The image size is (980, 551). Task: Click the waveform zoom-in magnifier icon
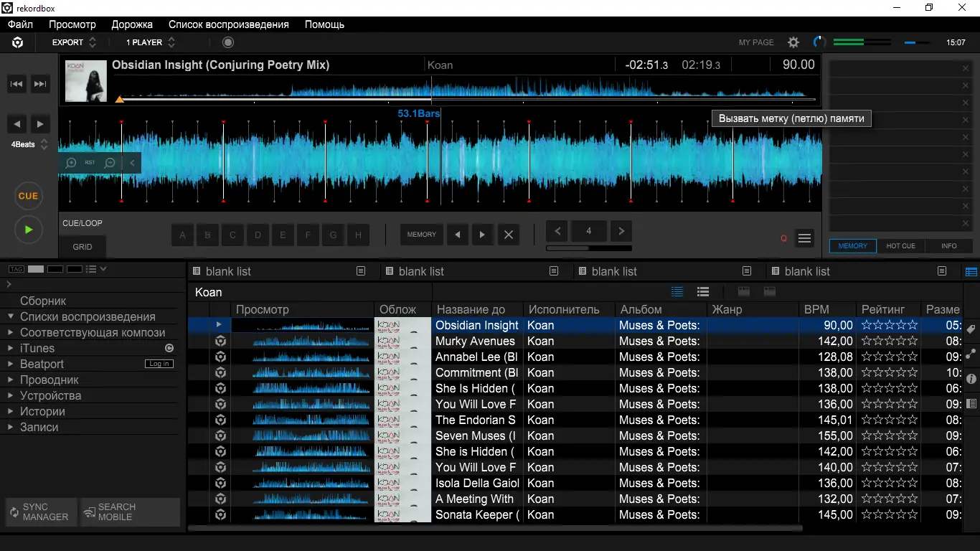click(71, 163)
